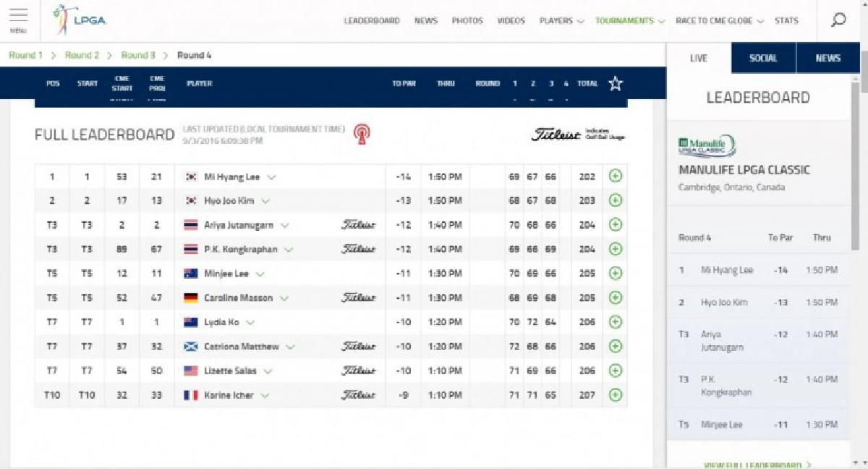Add Lizette Salas with the plus icon
This screenshot has width=868, height=469.
coord(616,371)
